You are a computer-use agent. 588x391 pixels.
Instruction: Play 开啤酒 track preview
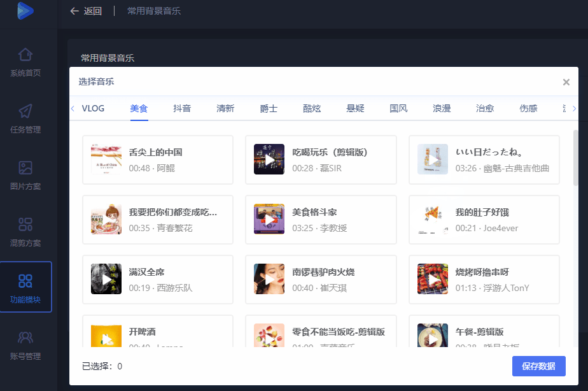[x=106, y=336]
